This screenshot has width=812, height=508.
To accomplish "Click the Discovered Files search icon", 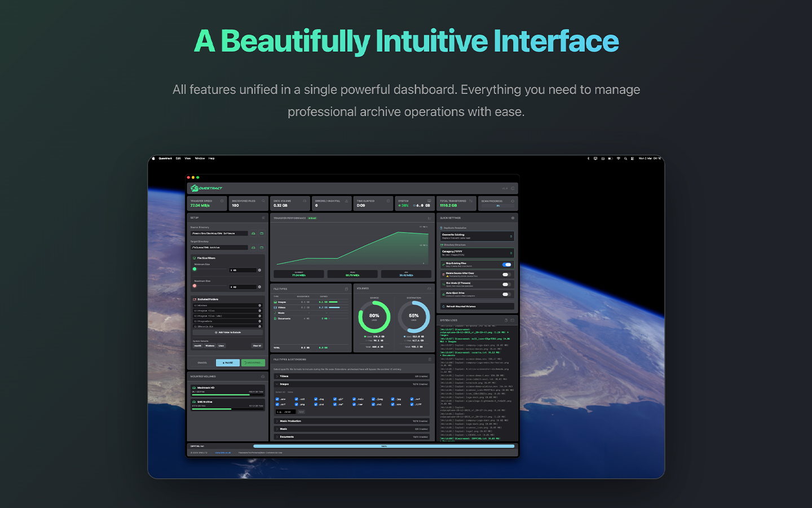I will [263, 201].
